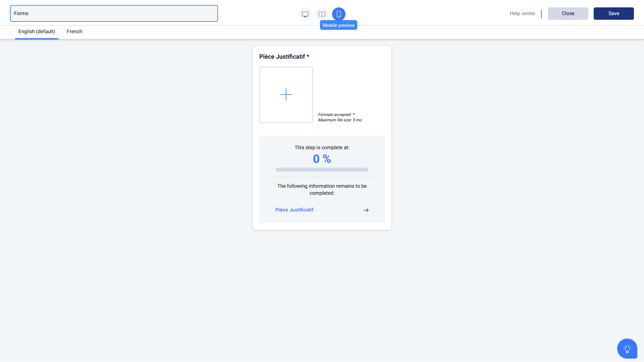Open the Help center link
Screen dimensions: 644x362
click(522, 13)
